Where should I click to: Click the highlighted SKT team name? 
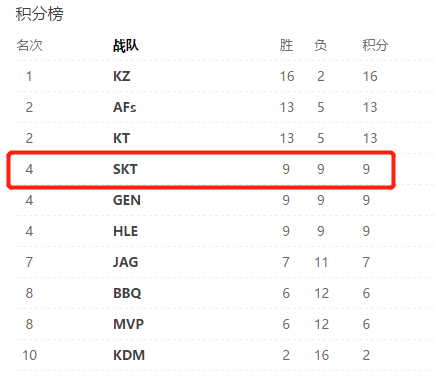[125, 169]
